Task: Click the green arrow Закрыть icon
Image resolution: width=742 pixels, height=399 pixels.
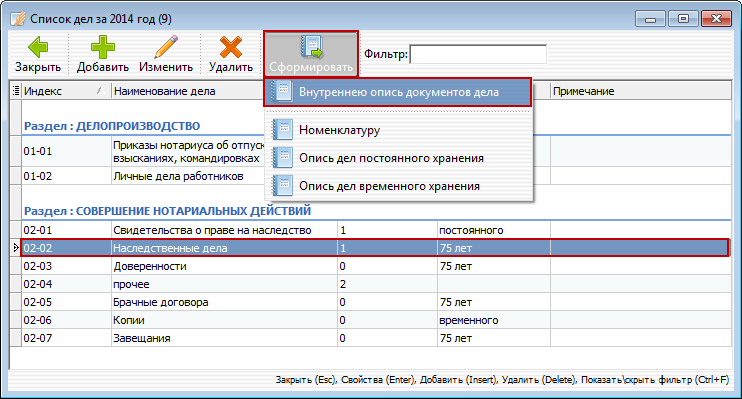Action: tap(38, 47)
